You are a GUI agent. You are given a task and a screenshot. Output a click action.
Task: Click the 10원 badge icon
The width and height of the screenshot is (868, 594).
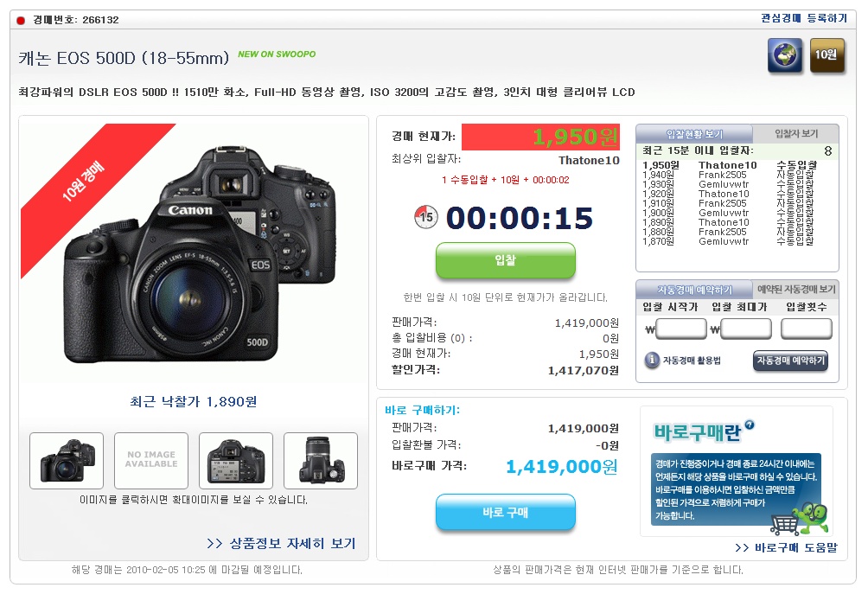click(x=827, y=55)
